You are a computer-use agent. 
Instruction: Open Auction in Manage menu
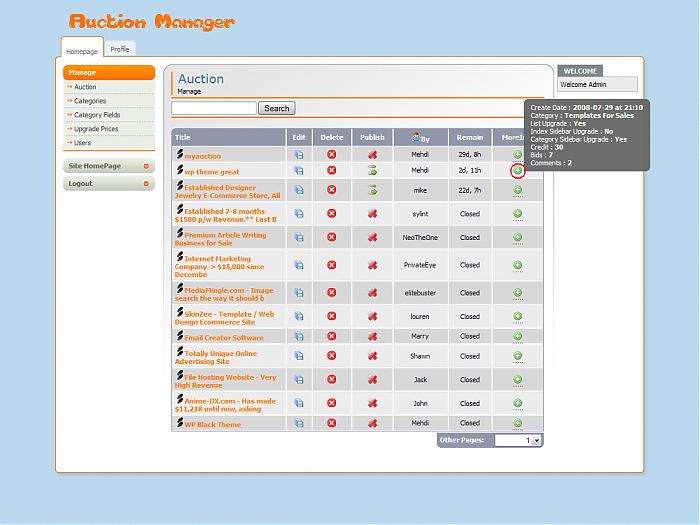click(85, 87)
